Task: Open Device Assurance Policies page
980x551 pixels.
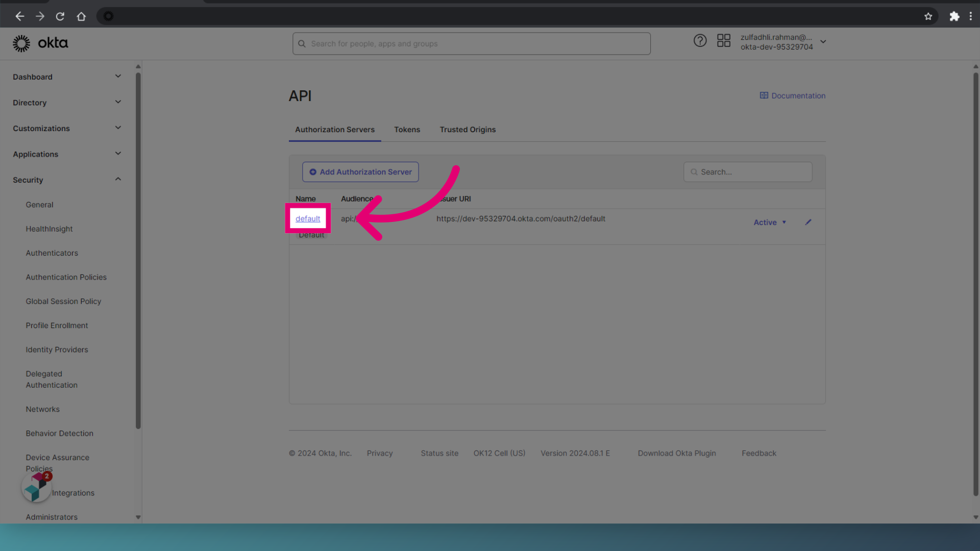Action: coord(57,463)
